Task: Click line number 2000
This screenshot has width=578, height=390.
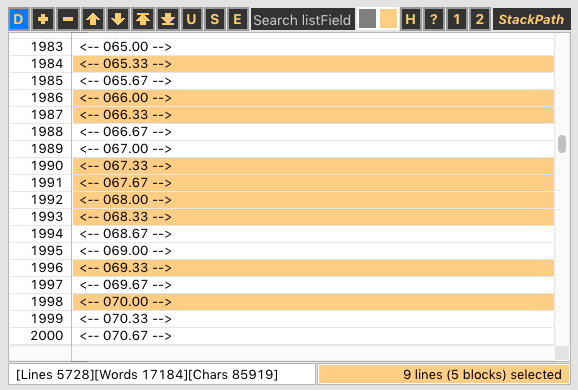Action: [x=47, y=335]
